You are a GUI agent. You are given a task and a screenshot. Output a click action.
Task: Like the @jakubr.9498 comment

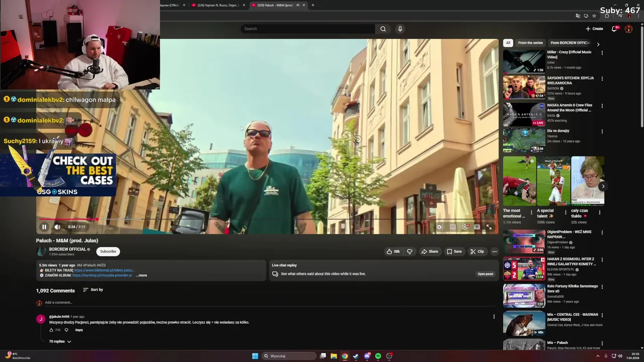(x=51, y=330)
